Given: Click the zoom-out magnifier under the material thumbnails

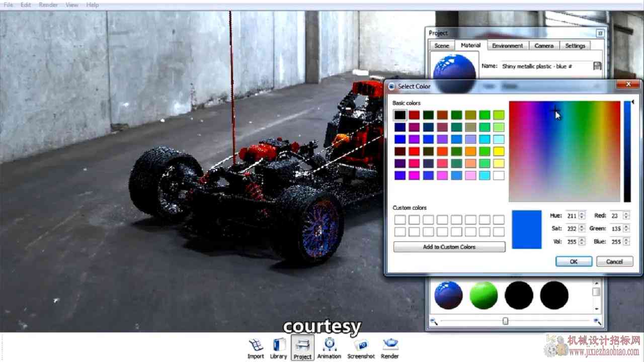Looking at the screenshot, I should (x=433, y=321).
